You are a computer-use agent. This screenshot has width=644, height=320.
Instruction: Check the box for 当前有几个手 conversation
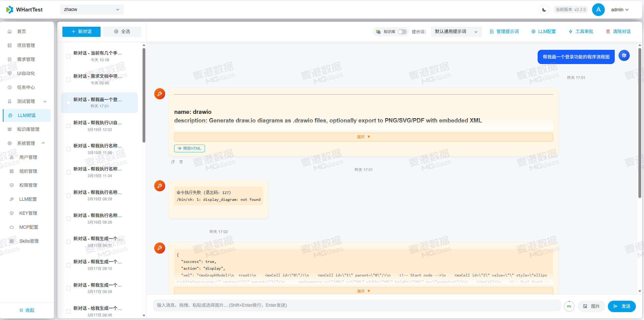[x=68, y=56]
